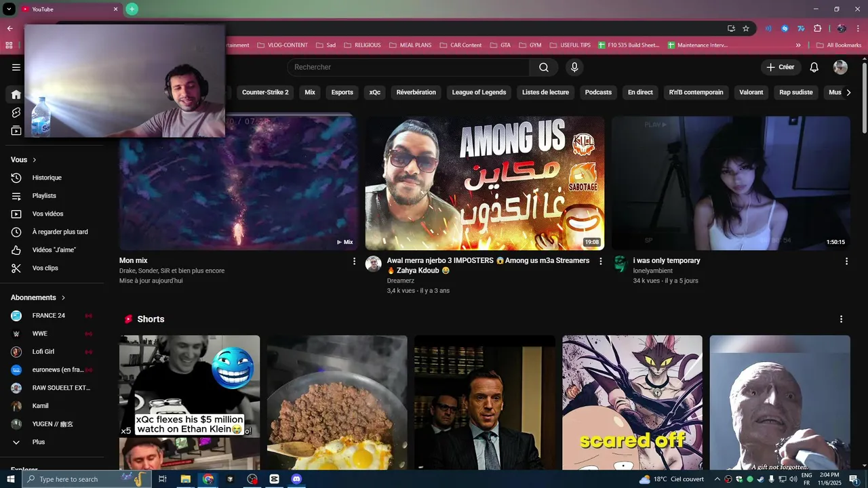The width and height of the screenshot is (868, 488).
Task: Select the Counter-Strike 2 filter chip
Action: (x=265, y=92)
